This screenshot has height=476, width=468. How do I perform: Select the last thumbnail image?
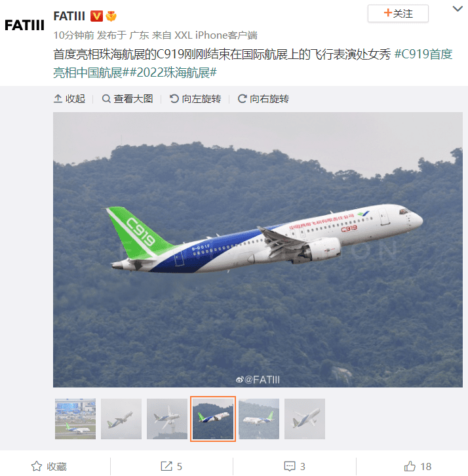pos(305,419)
